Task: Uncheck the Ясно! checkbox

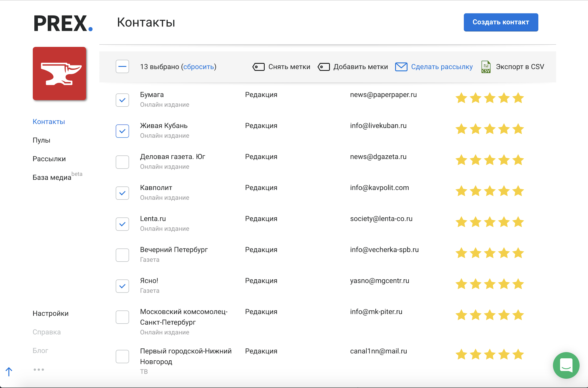Action: pos(122,286)
